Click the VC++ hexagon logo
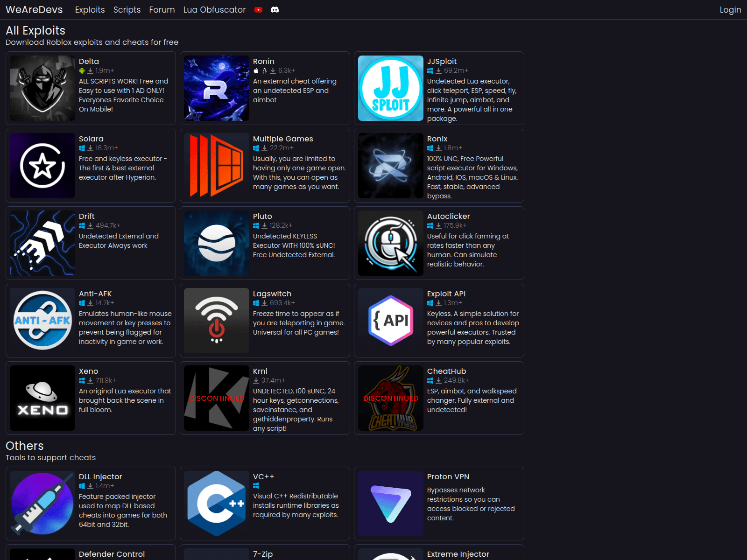747x560 pixels. click(217, 504)
